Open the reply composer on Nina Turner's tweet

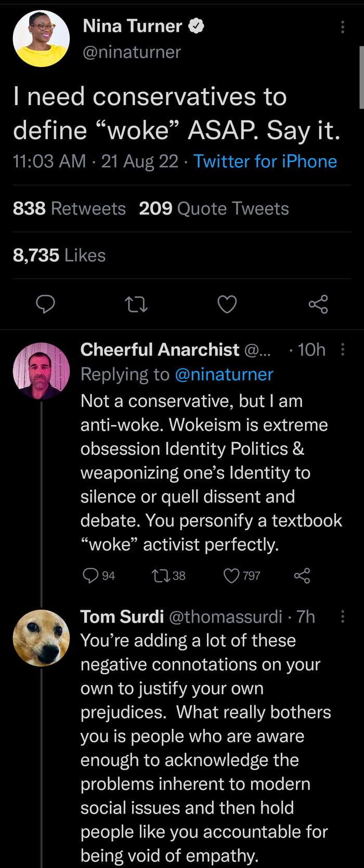tap(45, 304)
